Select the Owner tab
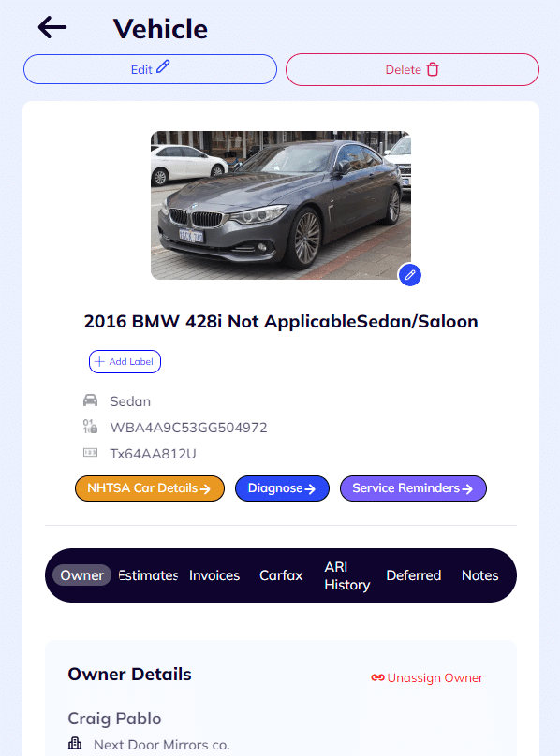 click(x=82, y=575)
